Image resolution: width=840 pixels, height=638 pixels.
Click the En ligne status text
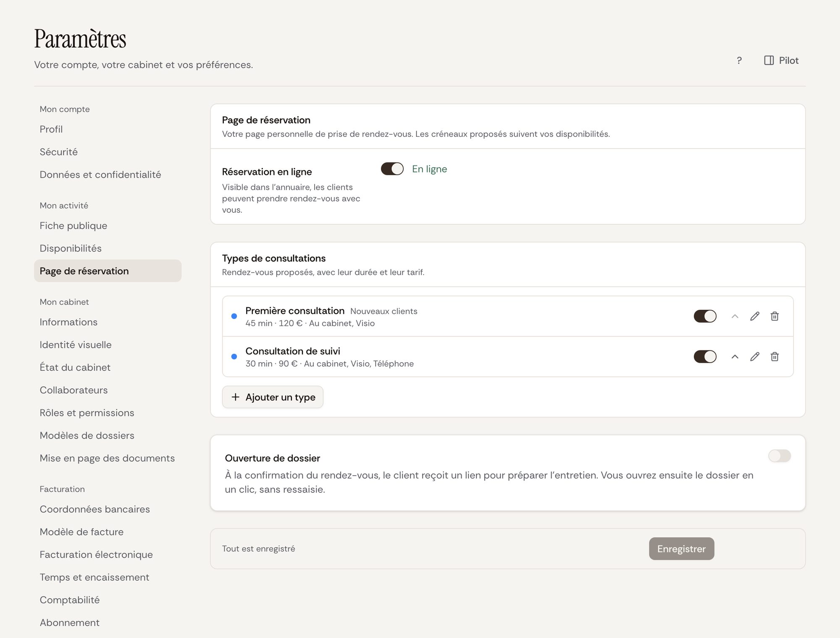430,169
